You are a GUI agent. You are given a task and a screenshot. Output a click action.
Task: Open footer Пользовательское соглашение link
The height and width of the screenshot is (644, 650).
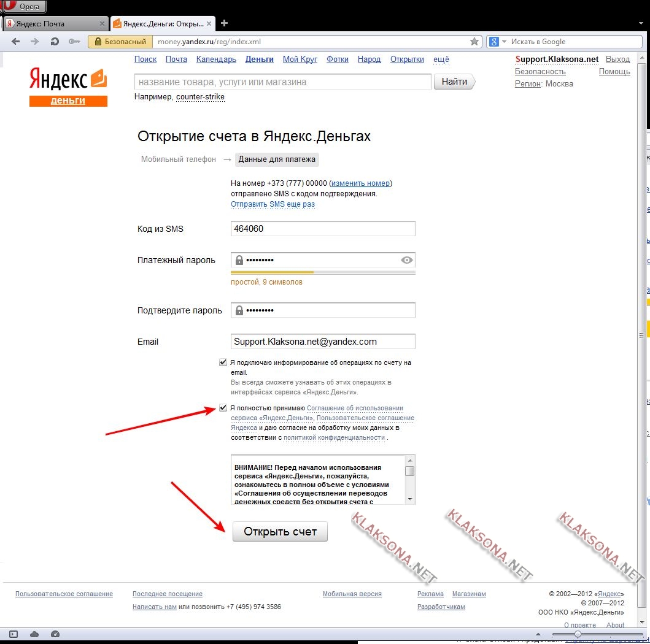point(64,594)
